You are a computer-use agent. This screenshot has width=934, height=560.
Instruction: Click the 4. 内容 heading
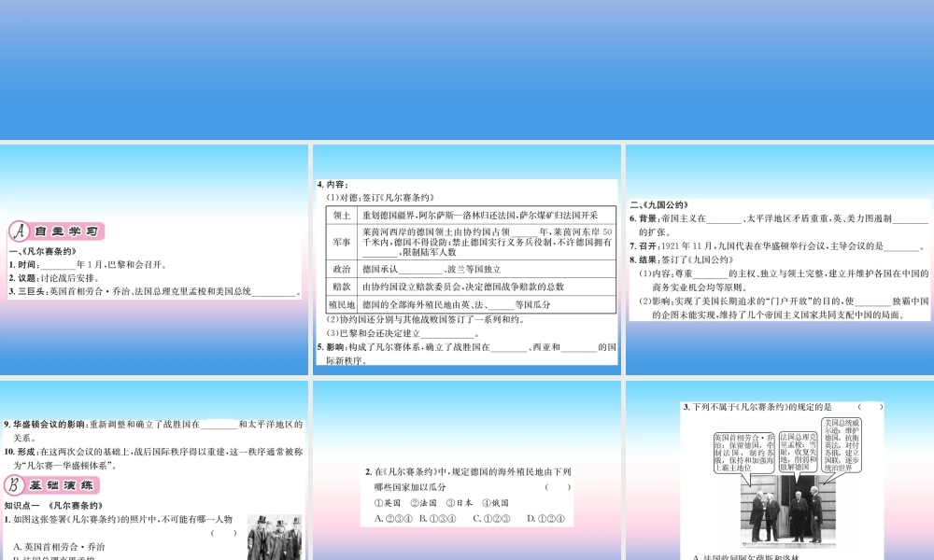(x=333, y=185)
